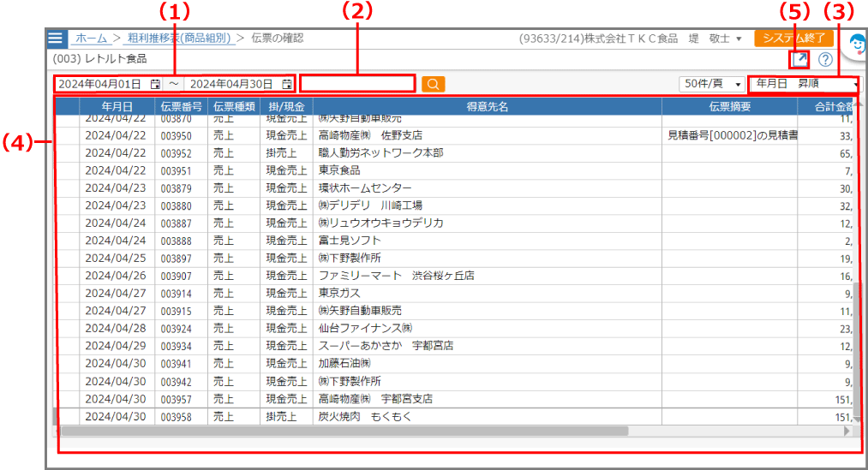Open the start date calendar picker
Screen dimensions: 868x470
coord(155,84)
